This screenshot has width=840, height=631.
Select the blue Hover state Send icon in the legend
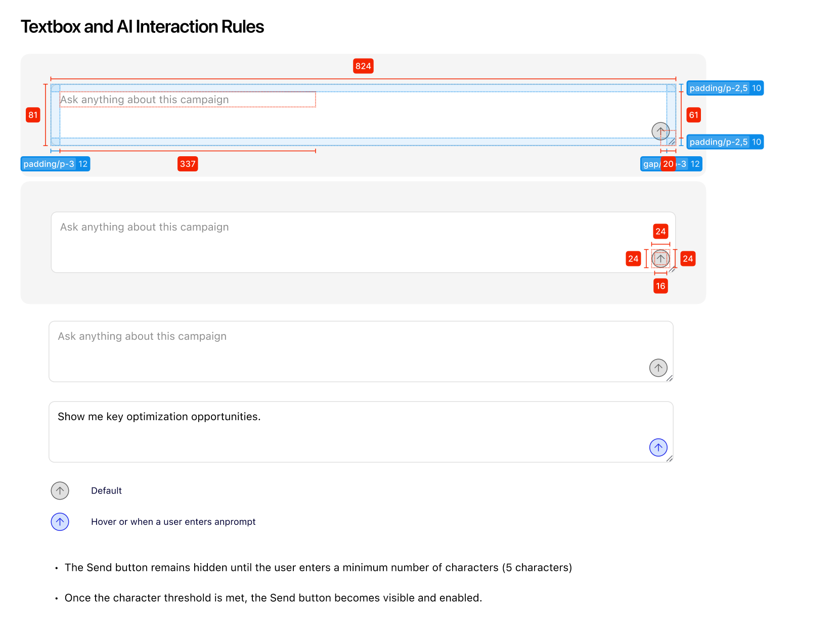pos(60,522)
